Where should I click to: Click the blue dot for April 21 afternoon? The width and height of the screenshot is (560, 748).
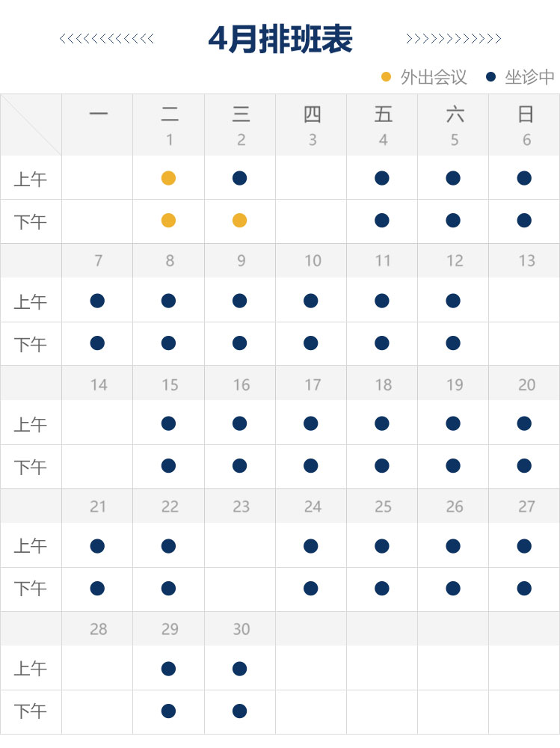(97, 588)
